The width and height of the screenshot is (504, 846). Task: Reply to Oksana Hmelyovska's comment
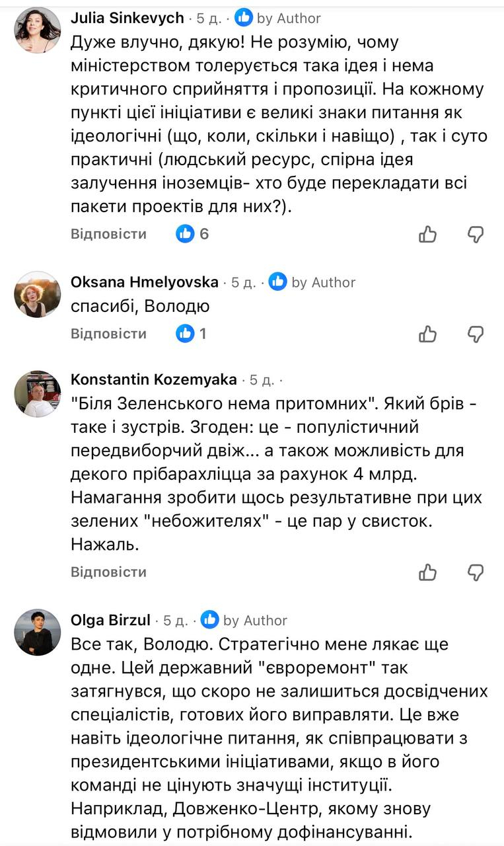[x=108, y=334]
